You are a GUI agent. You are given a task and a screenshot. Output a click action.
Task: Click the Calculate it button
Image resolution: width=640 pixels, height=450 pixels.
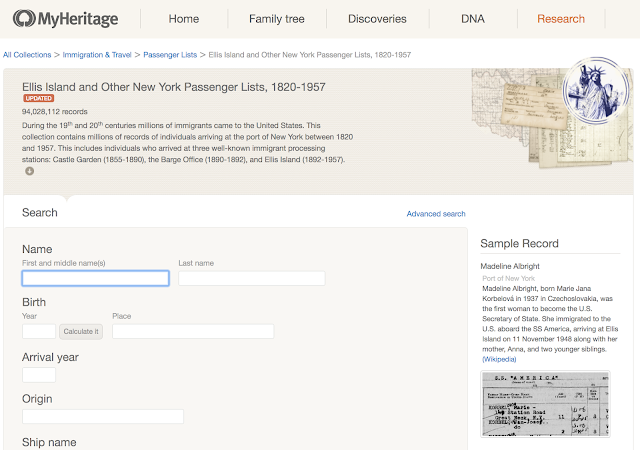point(81,332)
